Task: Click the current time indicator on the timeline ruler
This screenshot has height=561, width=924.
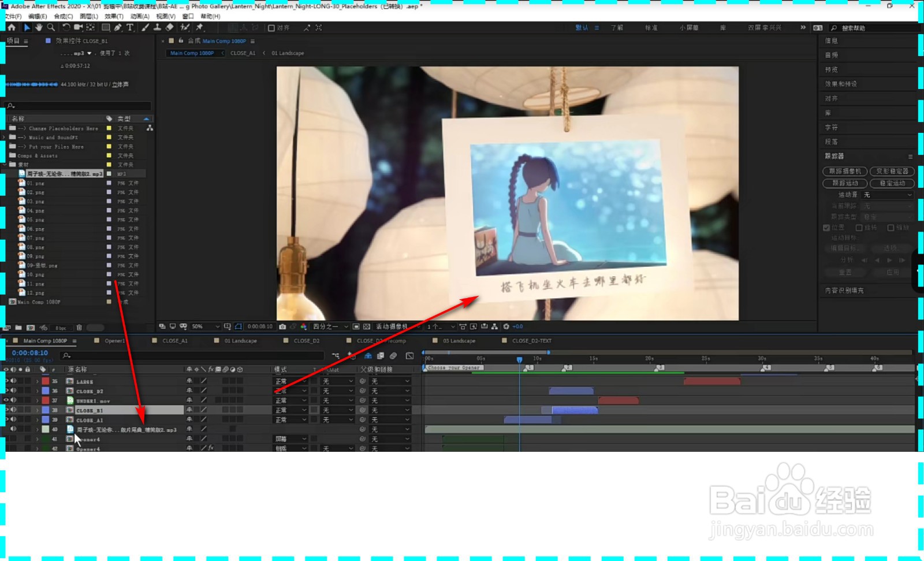Action: pyautogui.click(x=519, y=359)
